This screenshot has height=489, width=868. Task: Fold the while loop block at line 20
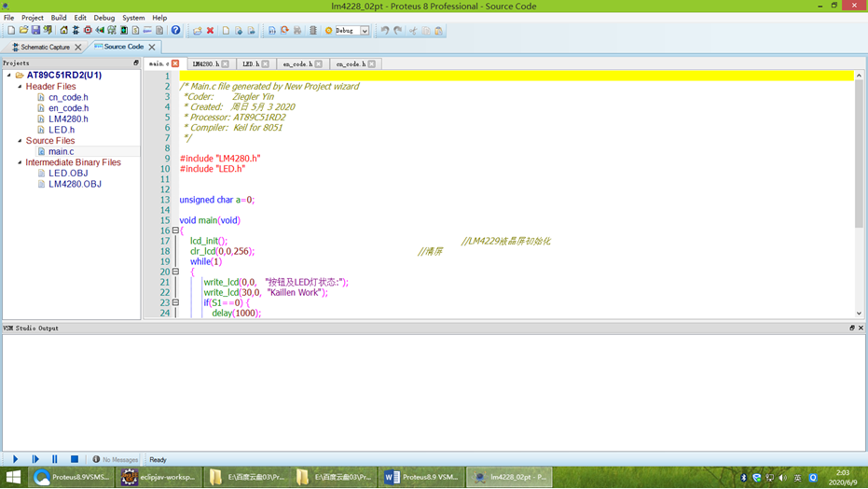[x=175, y=272]
